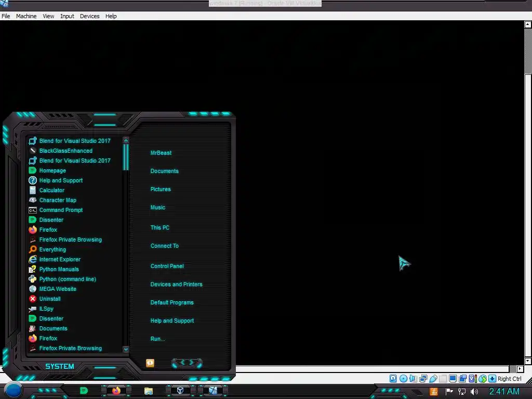Click VirtualBox display status icon
The height and width of the screenshot is (399, 532).
(x=453, y=379)
